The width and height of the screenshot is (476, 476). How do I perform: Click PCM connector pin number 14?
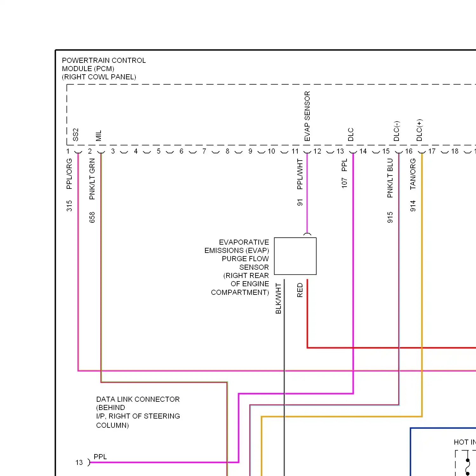[363, 151]
